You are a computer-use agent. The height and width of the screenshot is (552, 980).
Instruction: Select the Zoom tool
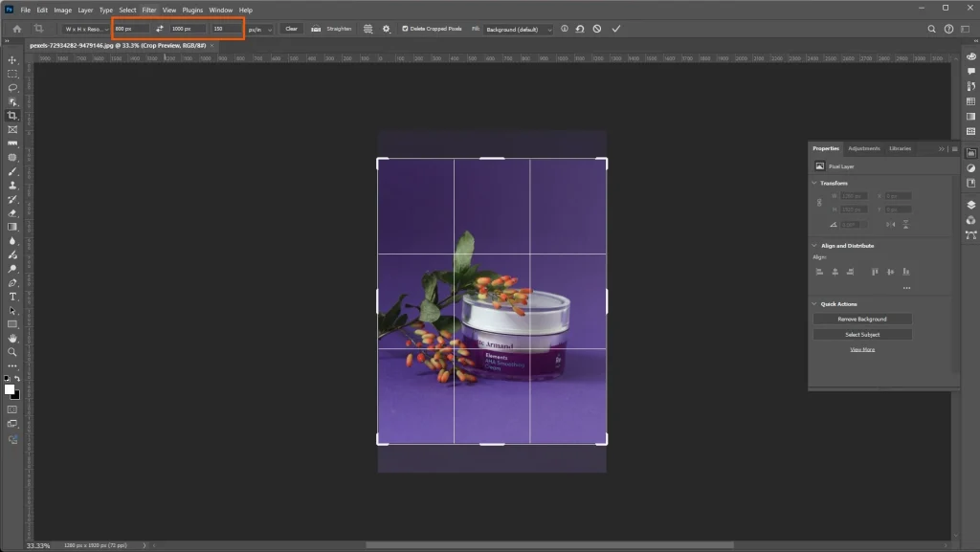coord(12,352)
